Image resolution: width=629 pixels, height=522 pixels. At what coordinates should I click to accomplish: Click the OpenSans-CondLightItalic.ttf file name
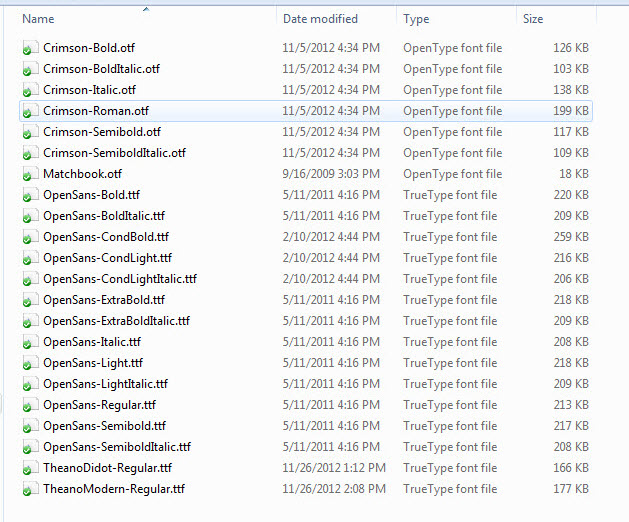click(120, 279)
